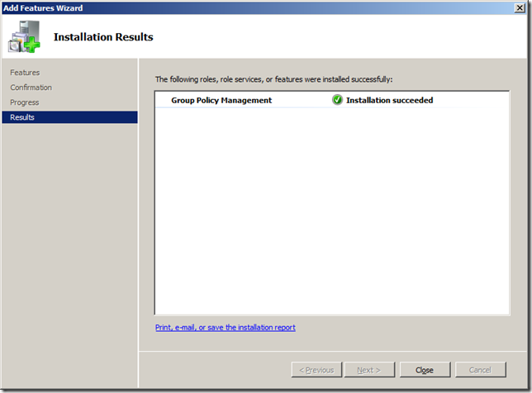Select the Confirmation step in sidebar

coord(31,88)
